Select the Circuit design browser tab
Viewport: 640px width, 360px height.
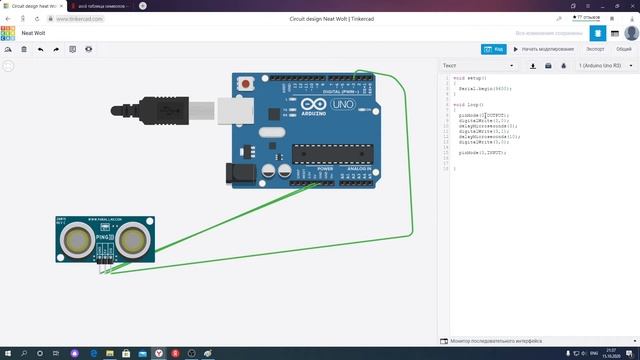point(33,6)
